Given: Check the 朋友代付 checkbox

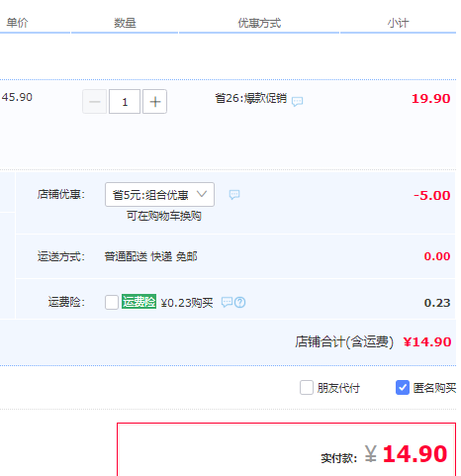Looking at the screenshot, I should [x=307, y=387].
